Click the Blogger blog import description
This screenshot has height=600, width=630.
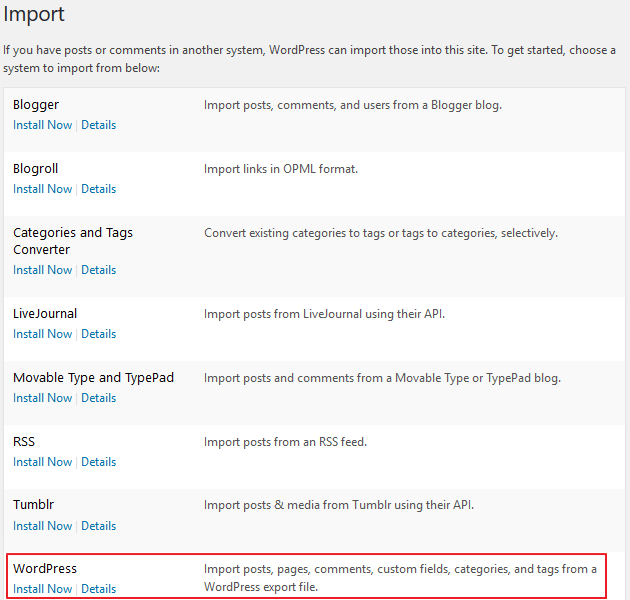353,105
